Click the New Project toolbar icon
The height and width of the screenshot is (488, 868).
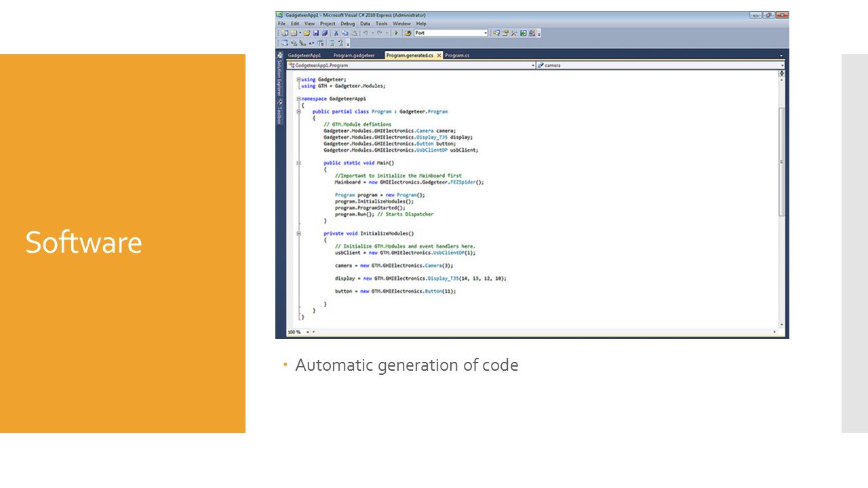285,33
